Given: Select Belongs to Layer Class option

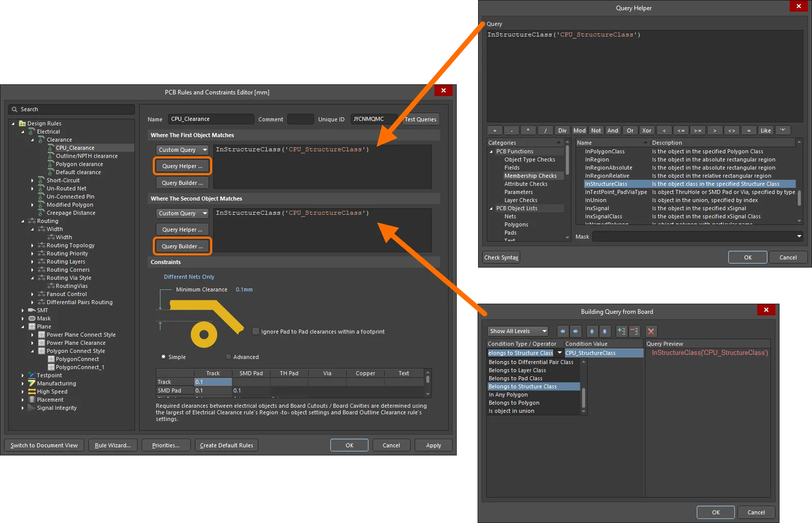Looking at the screenshot, I should [x=533, y=370].
